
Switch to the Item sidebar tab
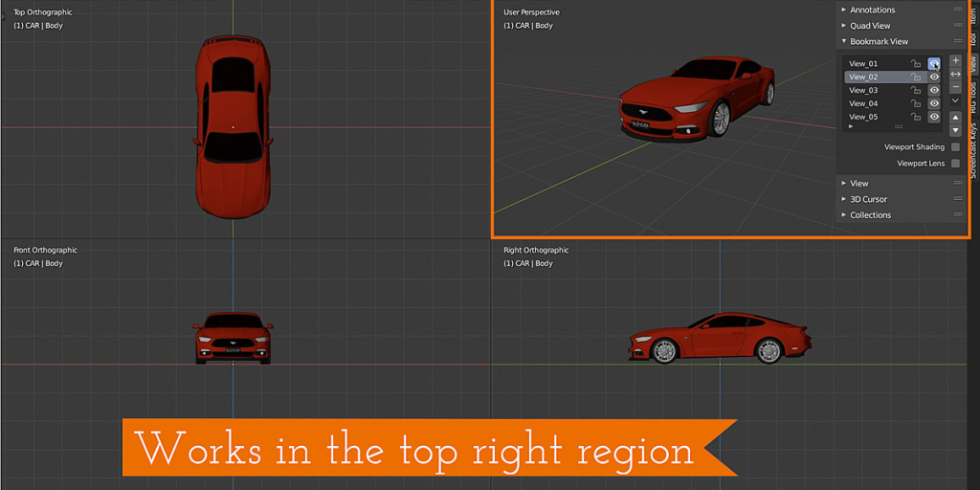click(x=973, y=11)
